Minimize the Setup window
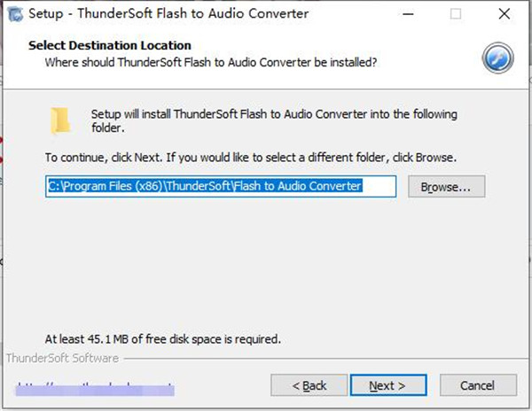 point(408,14)
